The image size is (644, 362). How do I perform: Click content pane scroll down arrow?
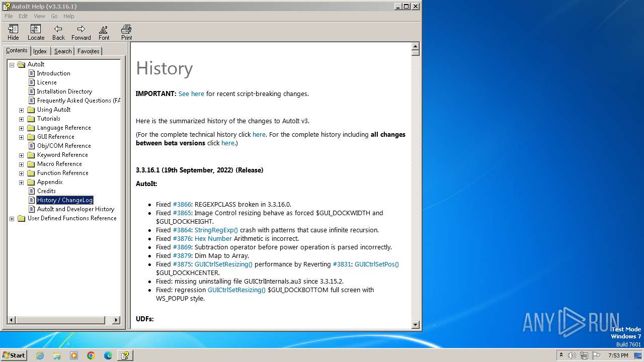(x=416, y=325)
